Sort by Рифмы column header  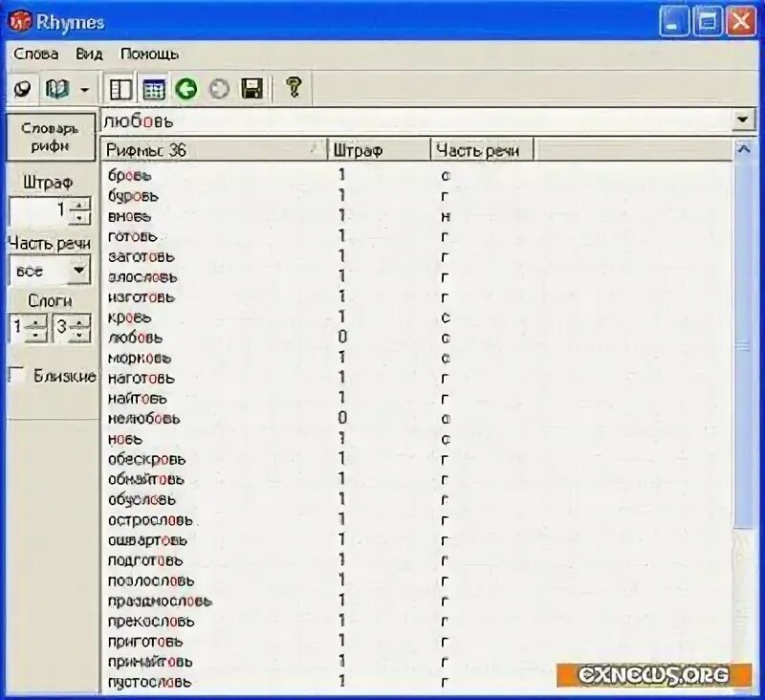point(213,150)
